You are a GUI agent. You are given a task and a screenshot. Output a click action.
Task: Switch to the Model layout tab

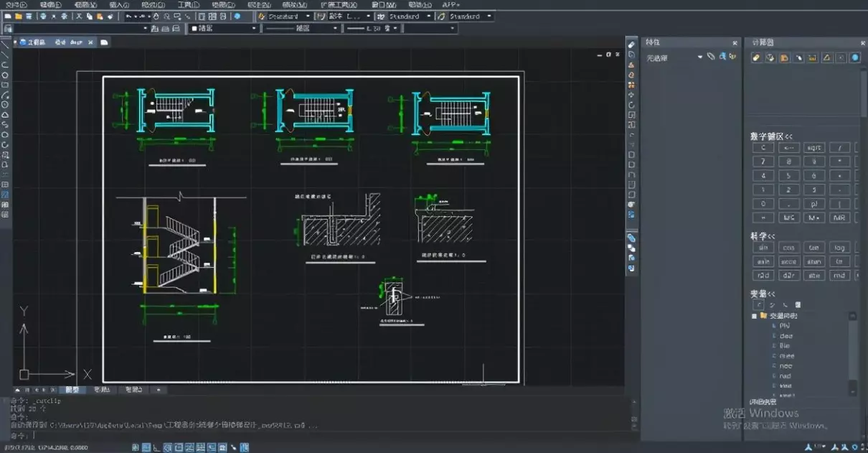72,390
